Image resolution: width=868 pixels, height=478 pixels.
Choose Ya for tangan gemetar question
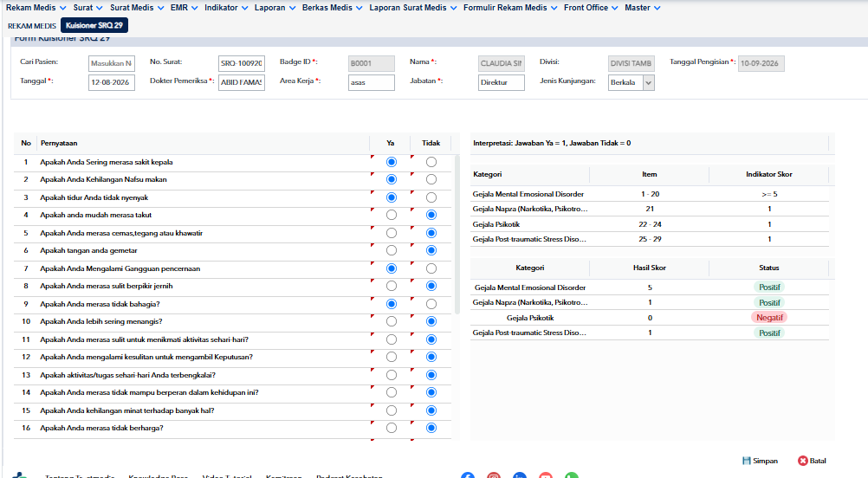392,250
